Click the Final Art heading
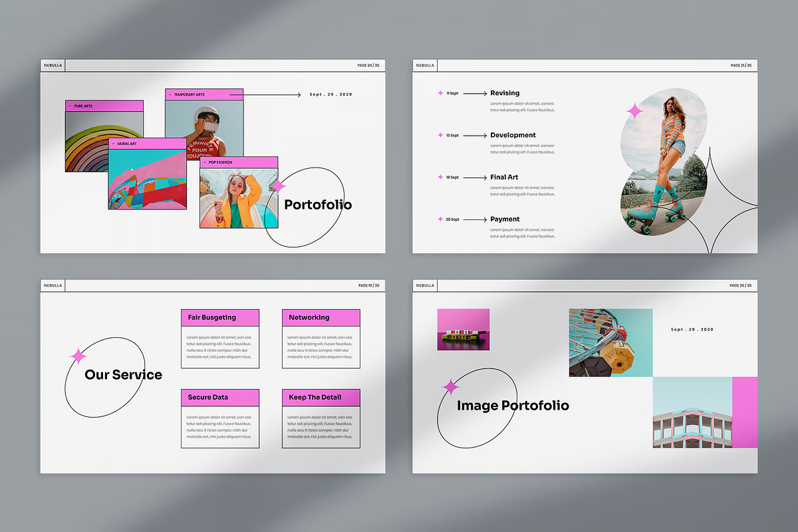The width and height of the screenshot is (798, 532). coord(504,177)
